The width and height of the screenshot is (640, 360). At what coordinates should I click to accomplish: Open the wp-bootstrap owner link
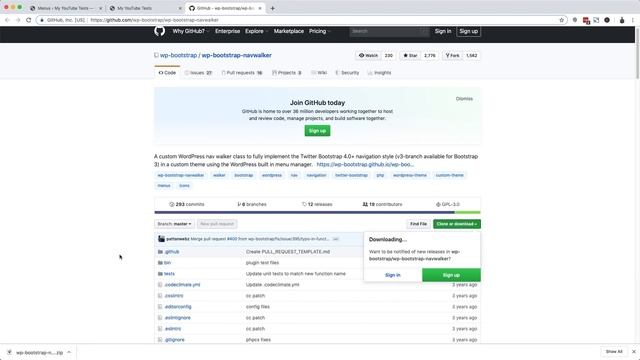(x=178, y=55)
